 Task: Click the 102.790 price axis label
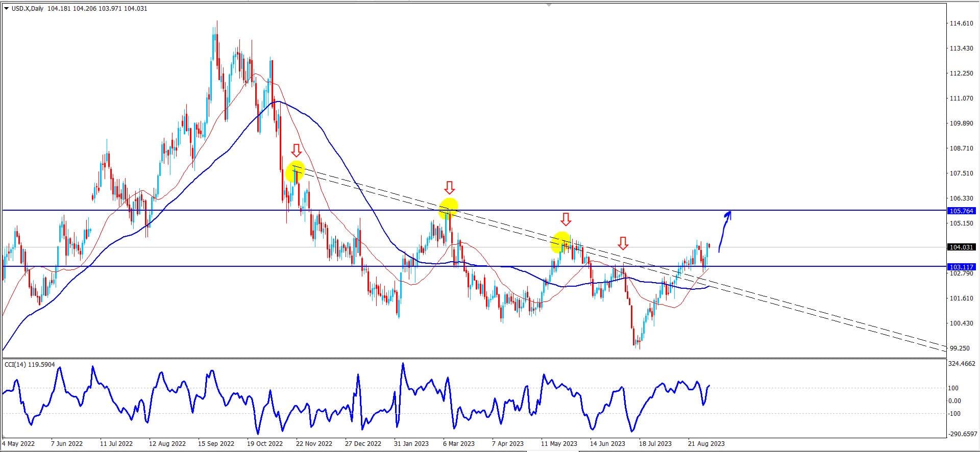[961, 273]
